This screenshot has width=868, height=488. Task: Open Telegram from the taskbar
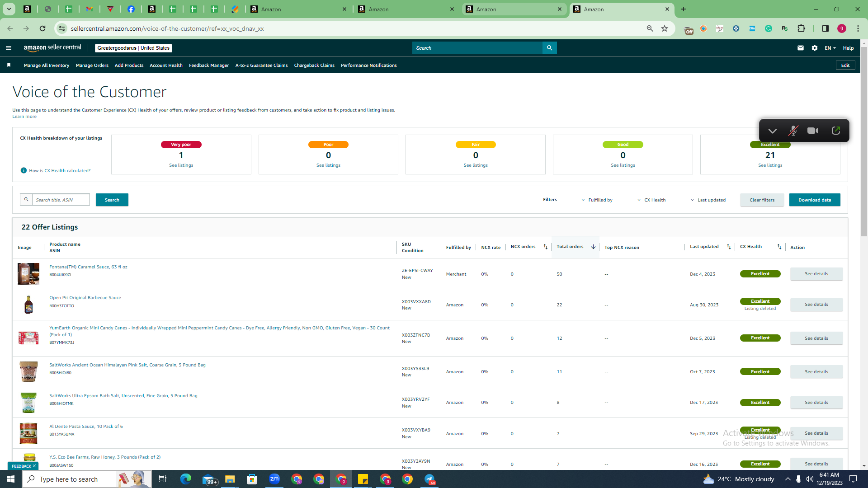coord(429,479)
